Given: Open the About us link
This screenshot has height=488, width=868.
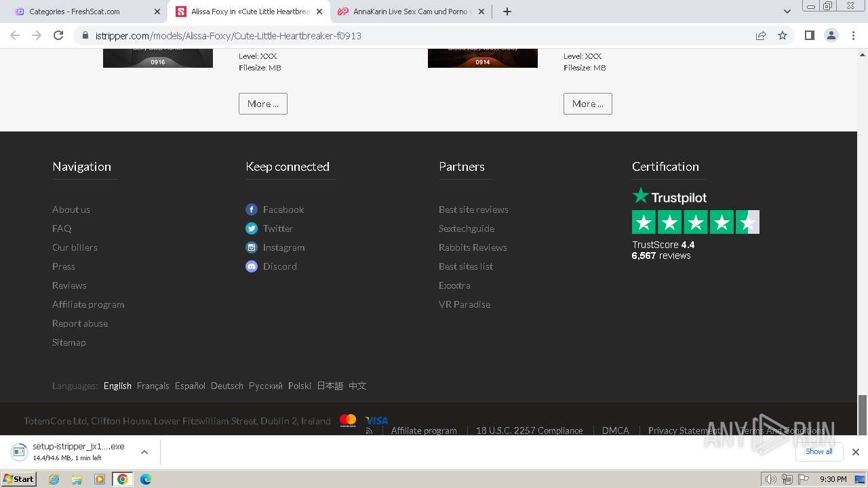Looking at the screenshot, I should [x=71, y=209].
